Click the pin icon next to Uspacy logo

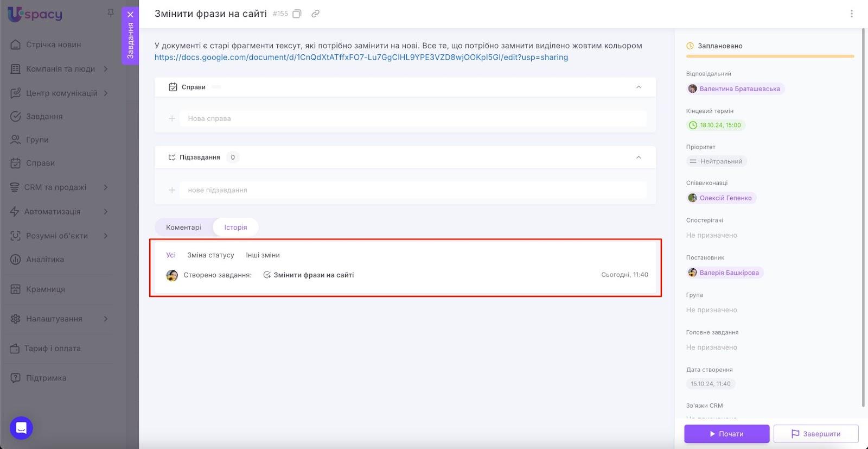pos(111,12)
